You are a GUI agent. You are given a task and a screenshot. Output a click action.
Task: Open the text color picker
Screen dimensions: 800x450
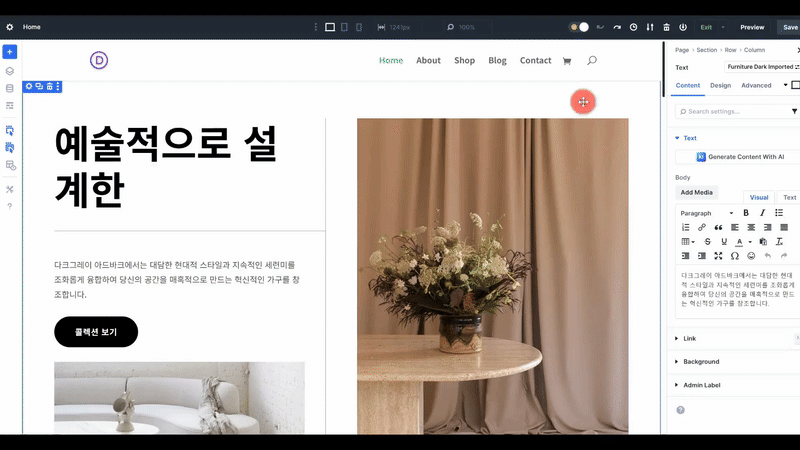pos(742,241)
